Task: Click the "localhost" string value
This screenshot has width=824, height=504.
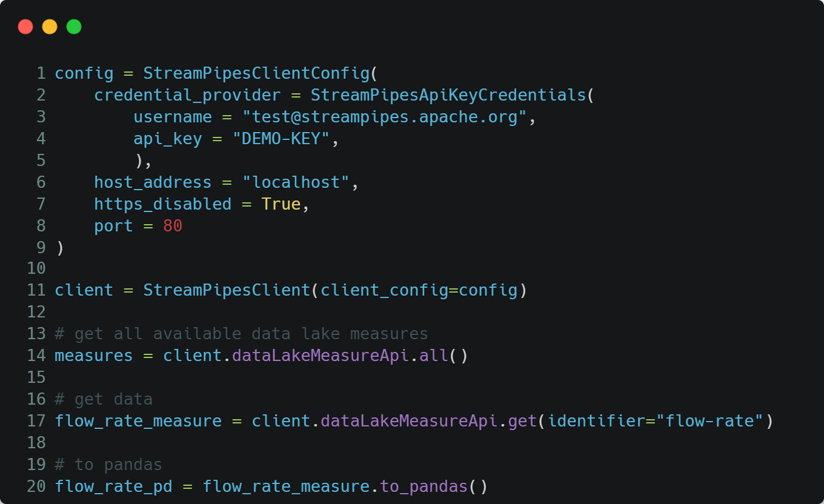Action: pos(296,182)
